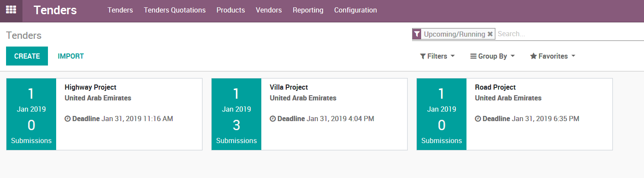The image size is (644, 178).
Task: Expand the Group By dropdown
Action: [x=492, y=56]
